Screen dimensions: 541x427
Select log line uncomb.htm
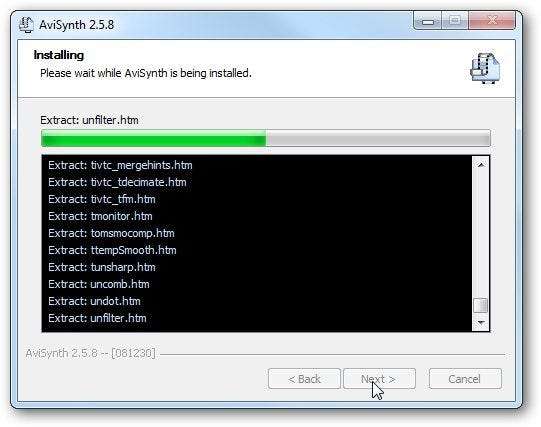(99, 284)
